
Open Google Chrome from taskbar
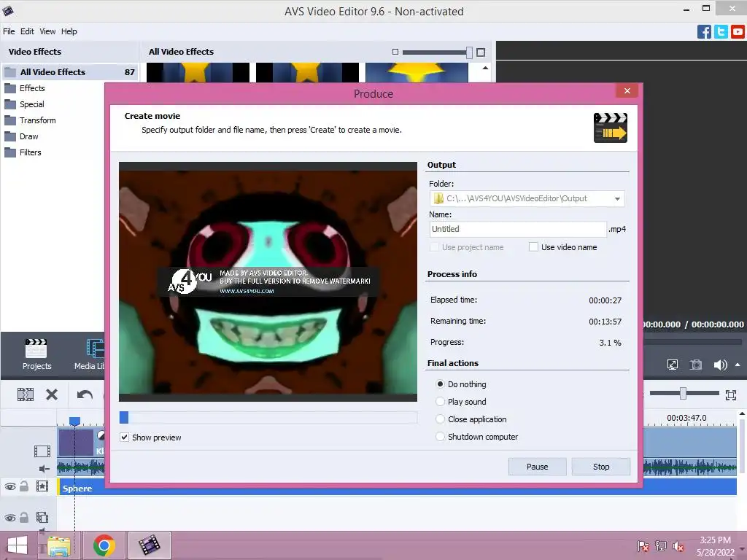tap(104, 545)
